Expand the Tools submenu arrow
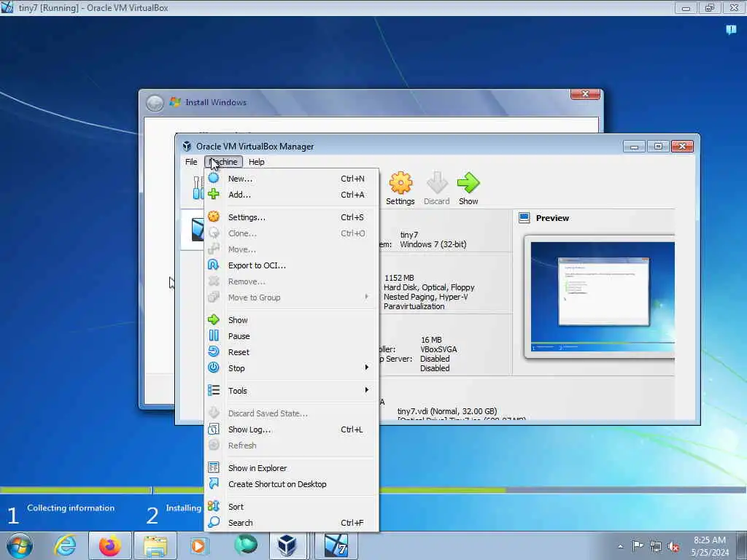747x560 pixels. tap(366, 390)
